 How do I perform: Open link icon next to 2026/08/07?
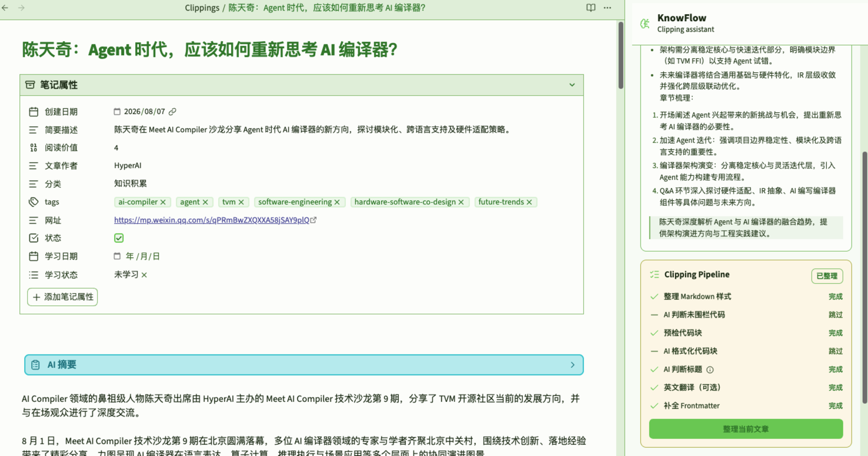pos(172,112)
